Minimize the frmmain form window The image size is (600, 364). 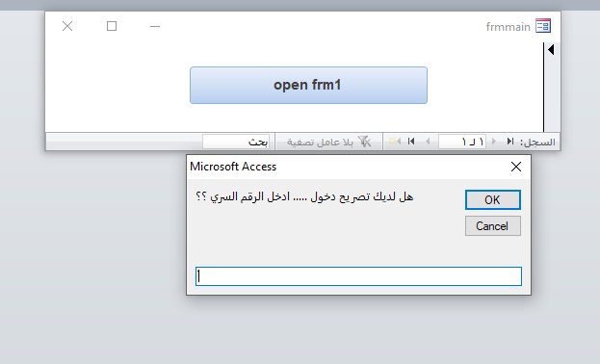click(155, 26)
